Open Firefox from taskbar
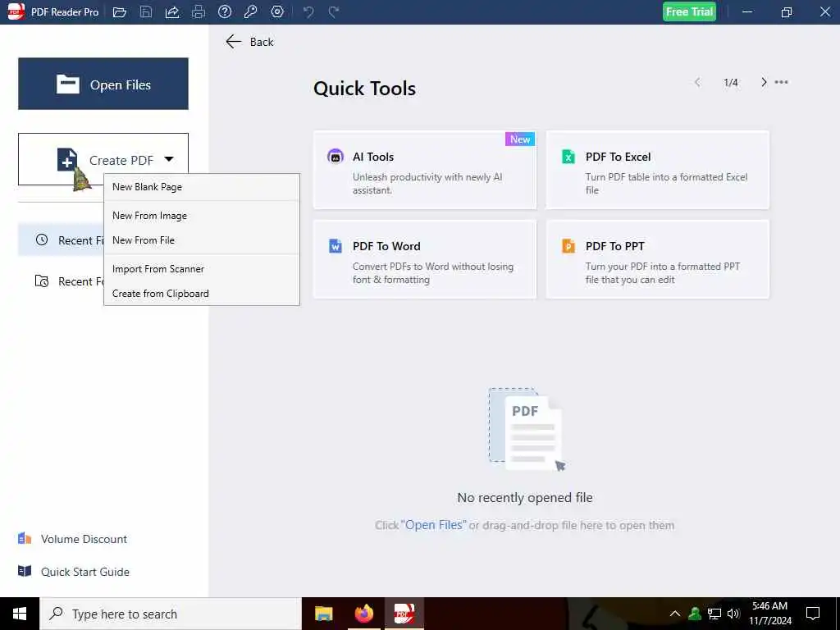The width and height of the screenshot is (840, 630). (363, 614)
